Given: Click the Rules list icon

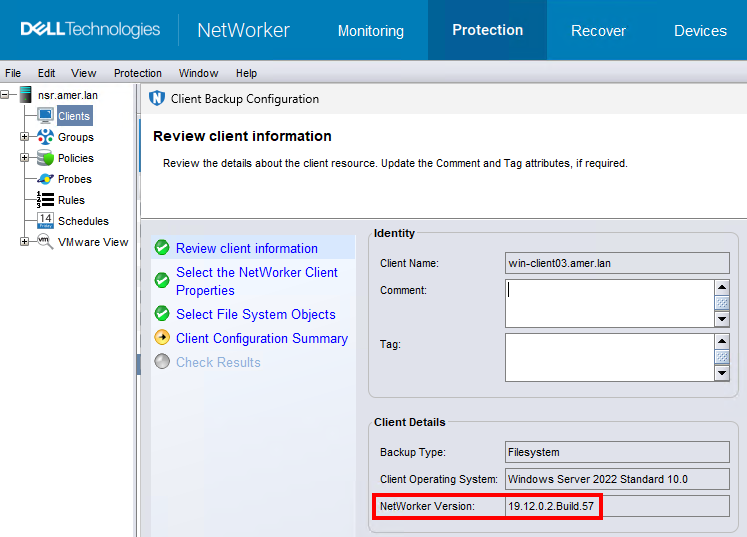Looking at the screenshot, I should tap(46, 200).
